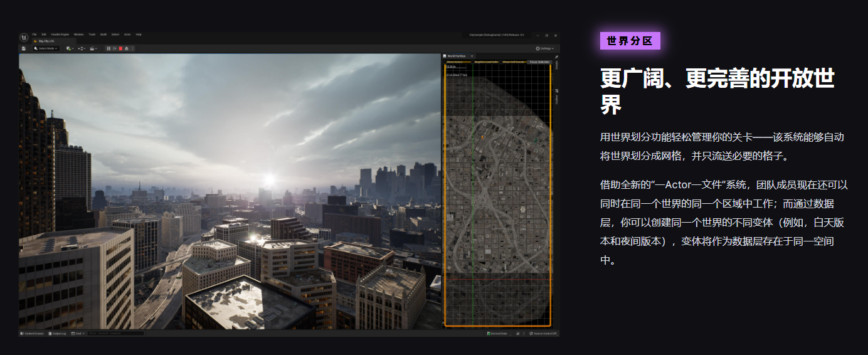Click the Focus Selection button
The height and width of the screenshot is (355, 868).
[539, 62]
